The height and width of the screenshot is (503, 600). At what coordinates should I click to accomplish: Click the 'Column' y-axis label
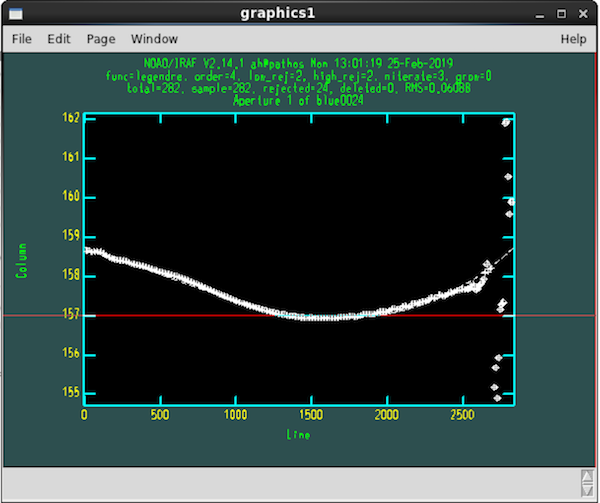(22, 260)
